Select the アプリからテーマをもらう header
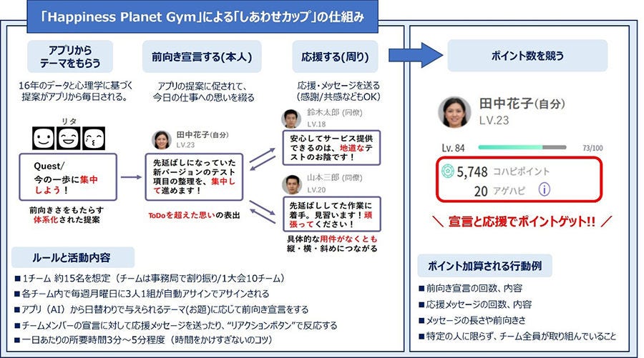Viewport: 644px width, 358px height. pos(70,56)
